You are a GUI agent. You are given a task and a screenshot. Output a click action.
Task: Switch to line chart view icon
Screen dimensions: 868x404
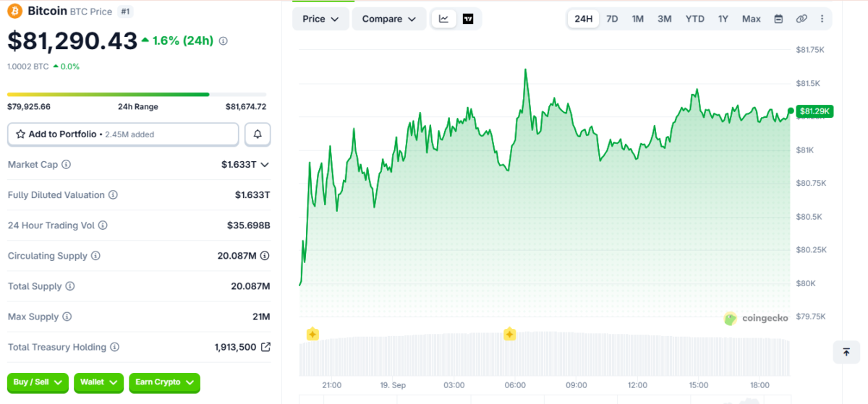click(x=443, y=19)
